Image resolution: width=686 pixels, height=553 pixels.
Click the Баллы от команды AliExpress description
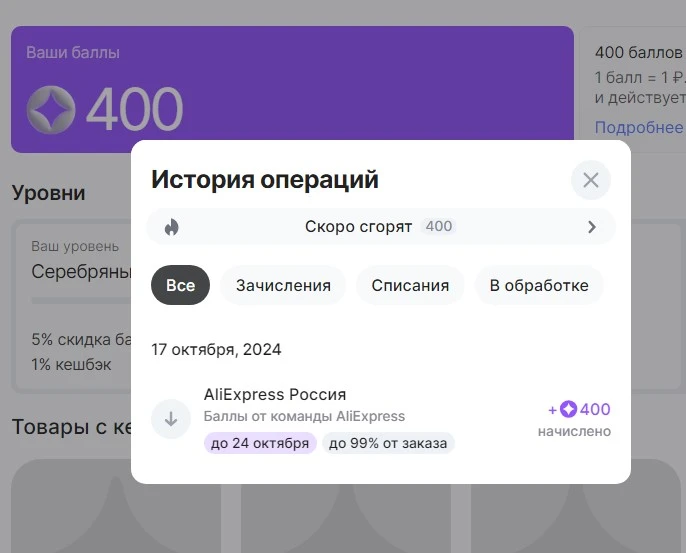(x=304, y=416)
